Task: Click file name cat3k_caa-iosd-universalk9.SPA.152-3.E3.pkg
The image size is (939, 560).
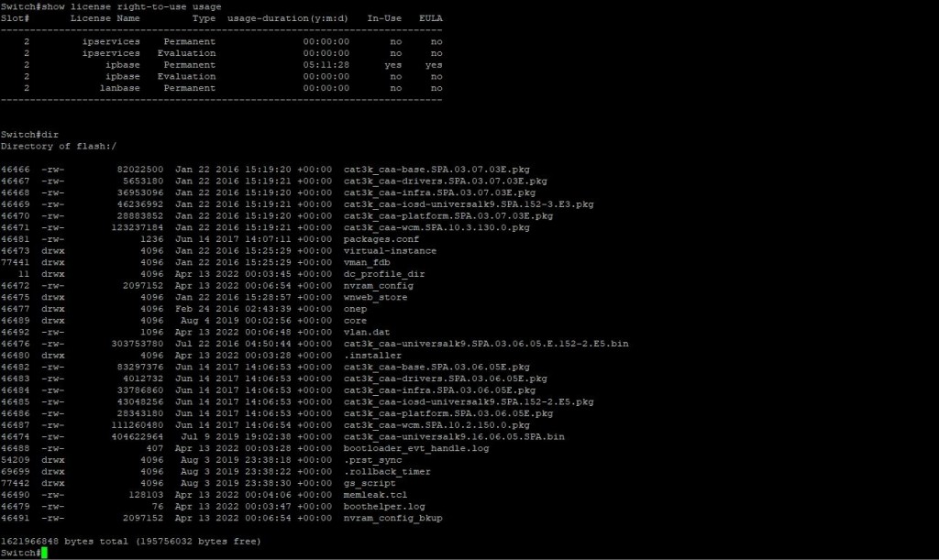Action: (469, 204)
